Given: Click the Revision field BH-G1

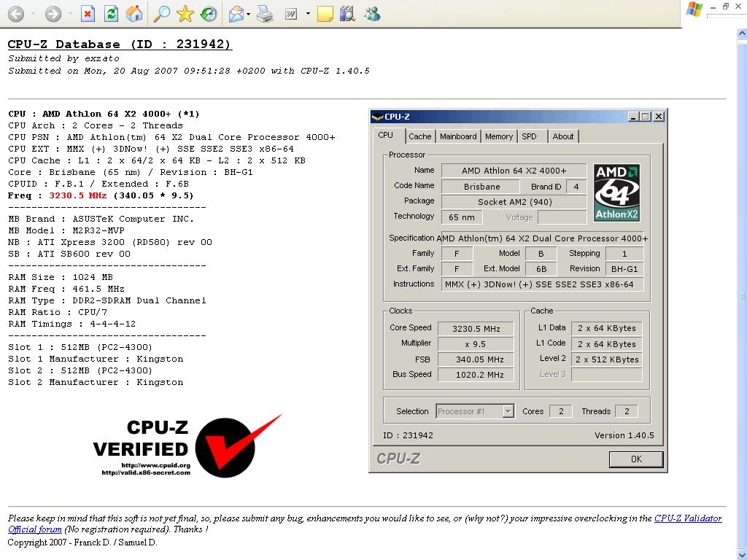Looking at the screenshot, I should 624,268.
